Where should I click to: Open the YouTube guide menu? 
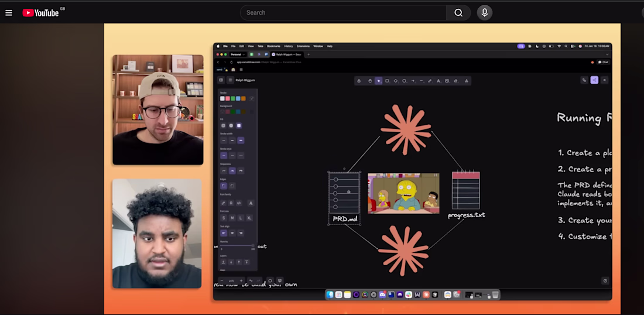point(9,13)
